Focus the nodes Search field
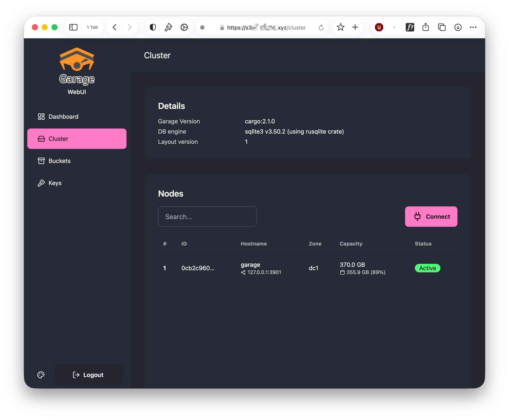509x420 pixels. point(207,217)
